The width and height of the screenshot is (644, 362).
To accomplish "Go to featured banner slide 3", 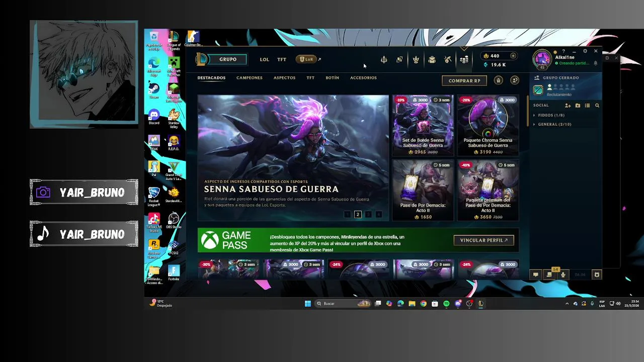I will [x=368, y=214].
